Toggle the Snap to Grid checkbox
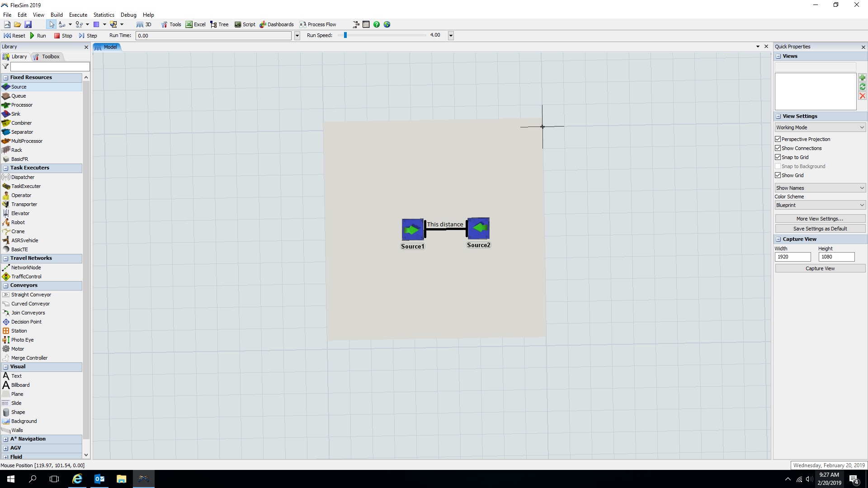Viewport: 868px width, 488px height. (778, 157)
